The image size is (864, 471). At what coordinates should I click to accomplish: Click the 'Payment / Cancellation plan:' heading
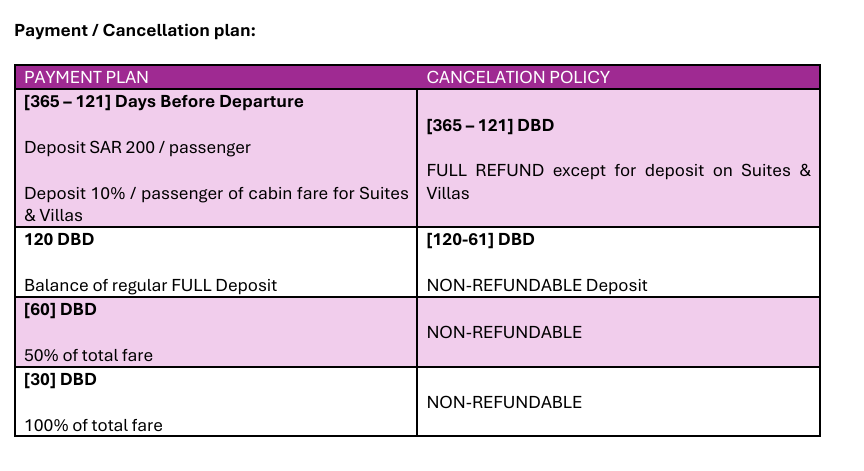click(135, 30)
